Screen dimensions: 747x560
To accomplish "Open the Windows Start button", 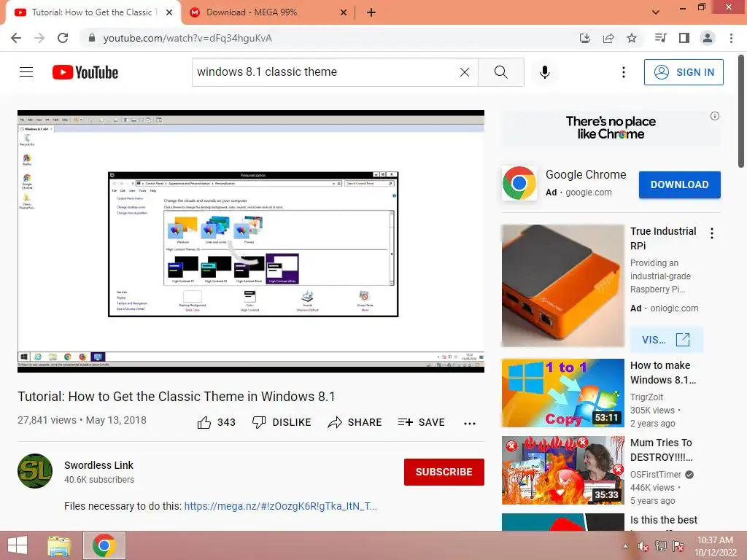I will coord(18,545).
